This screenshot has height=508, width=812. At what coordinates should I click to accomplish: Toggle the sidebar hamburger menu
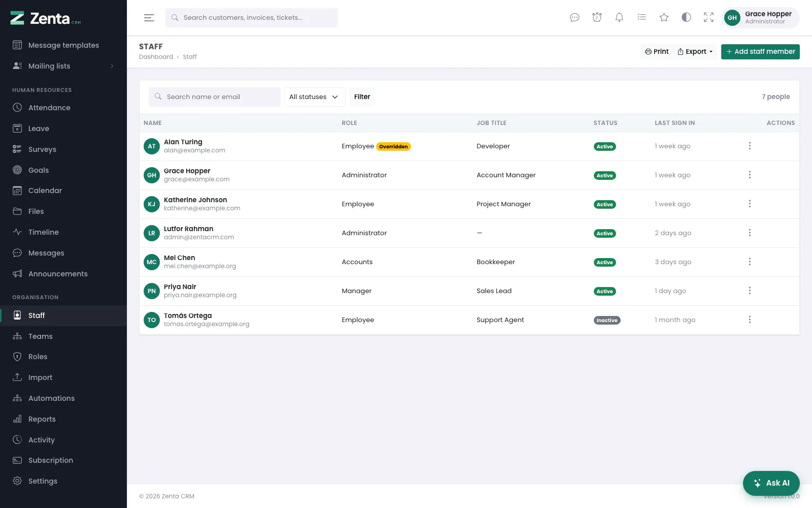(149, 18)
